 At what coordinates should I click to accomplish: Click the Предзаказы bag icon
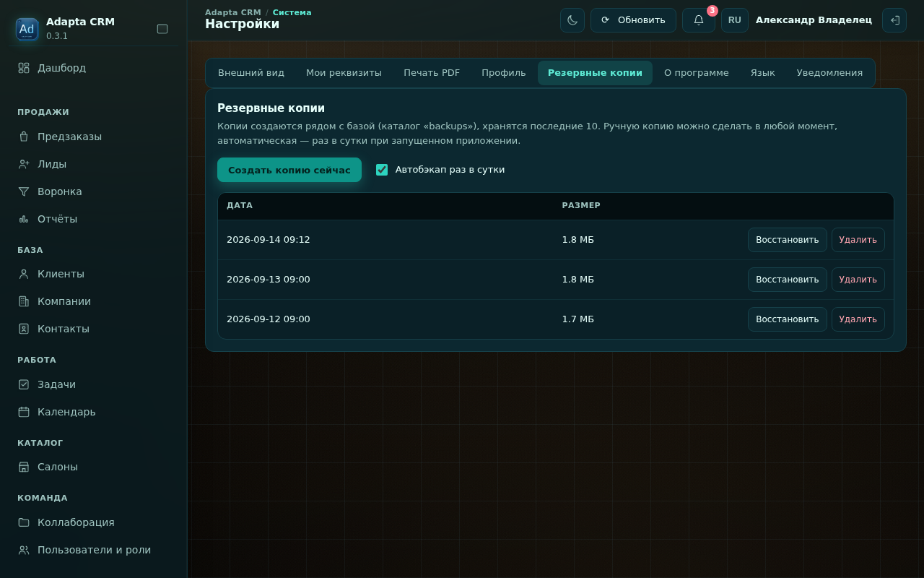24,137
